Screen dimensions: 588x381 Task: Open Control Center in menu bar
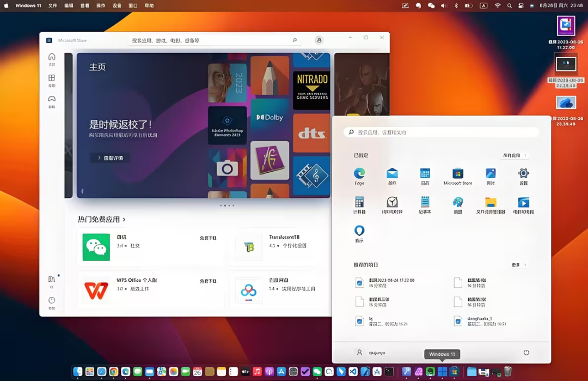[521, 5]
